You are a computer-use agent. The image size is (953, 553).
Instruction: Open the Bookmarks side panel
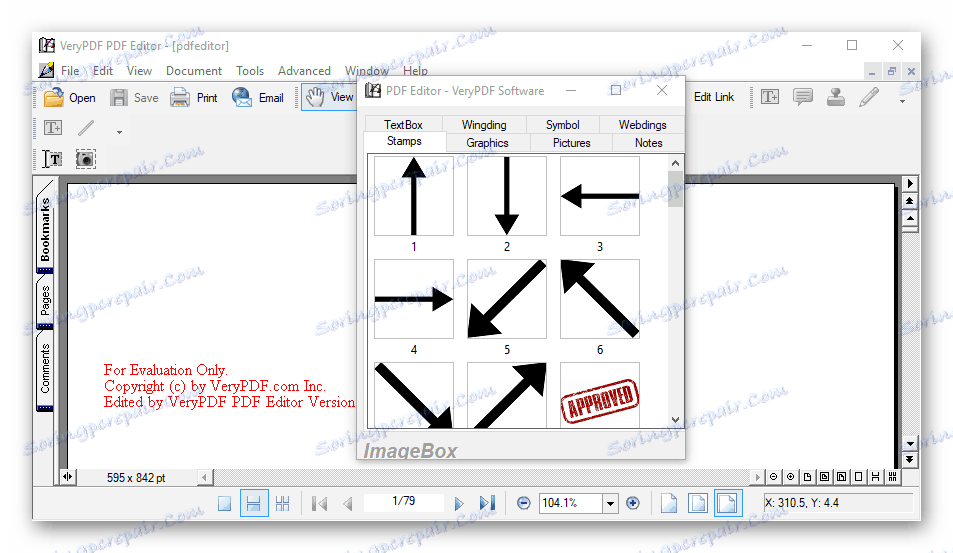(x=45, y=228)
